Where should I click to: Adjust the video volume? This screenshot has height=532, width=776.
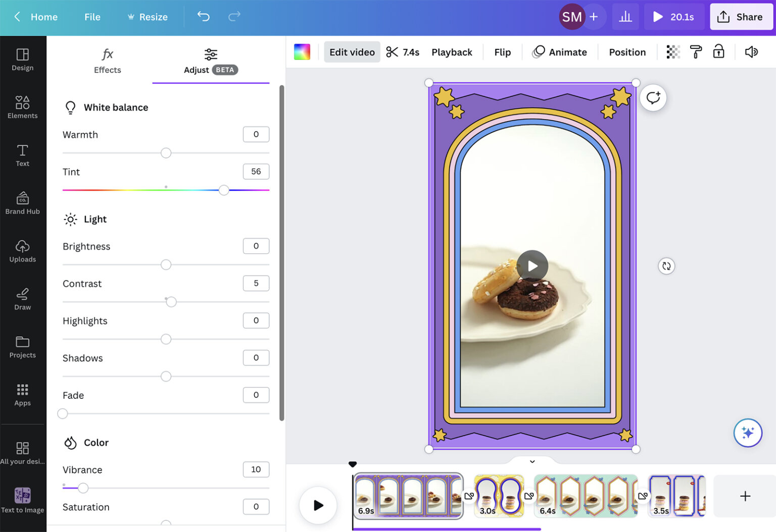[x=752, y=51]
